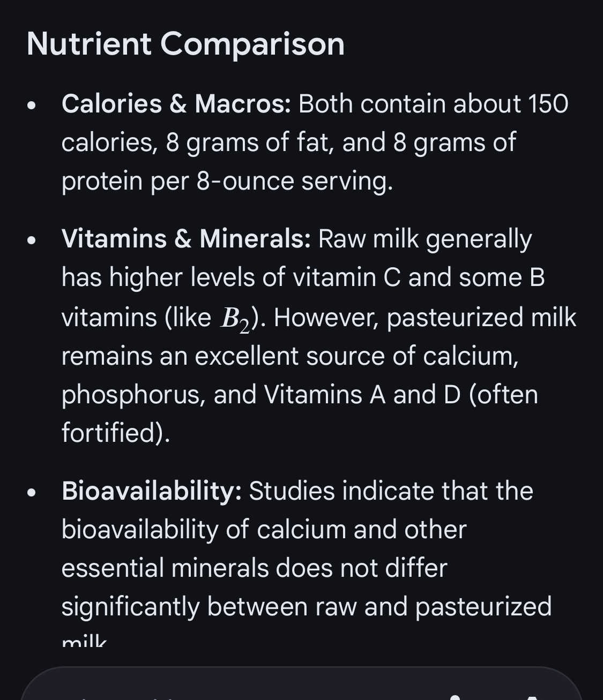Click the Calories & Macros bold label

click(x=176, y=103)
